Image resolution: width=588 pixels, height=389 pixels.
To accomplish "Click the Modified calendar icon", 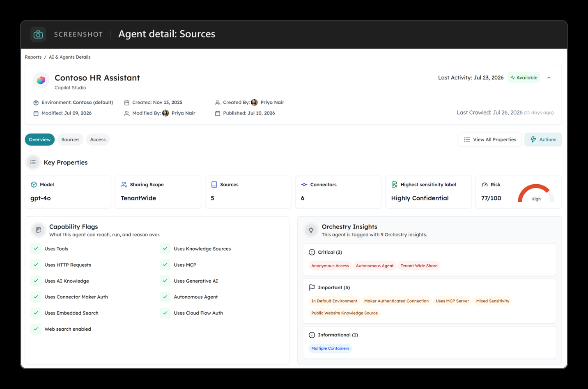I will (x=36, y=113).
